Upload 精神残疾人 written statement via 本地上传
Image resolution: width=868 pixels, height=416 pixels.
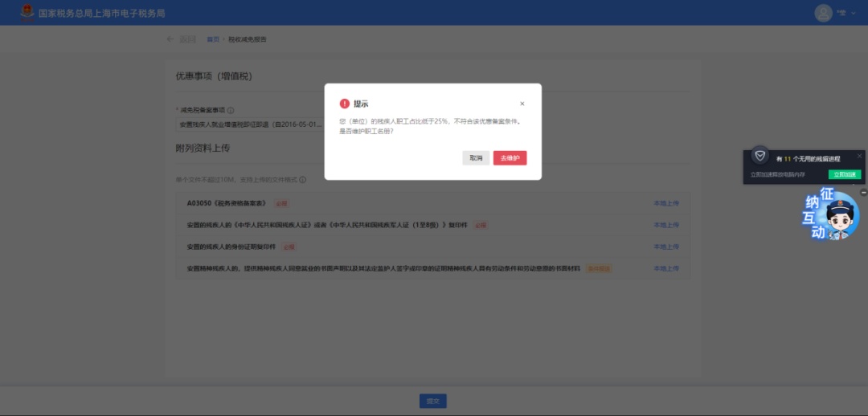[x=666, y=268]
